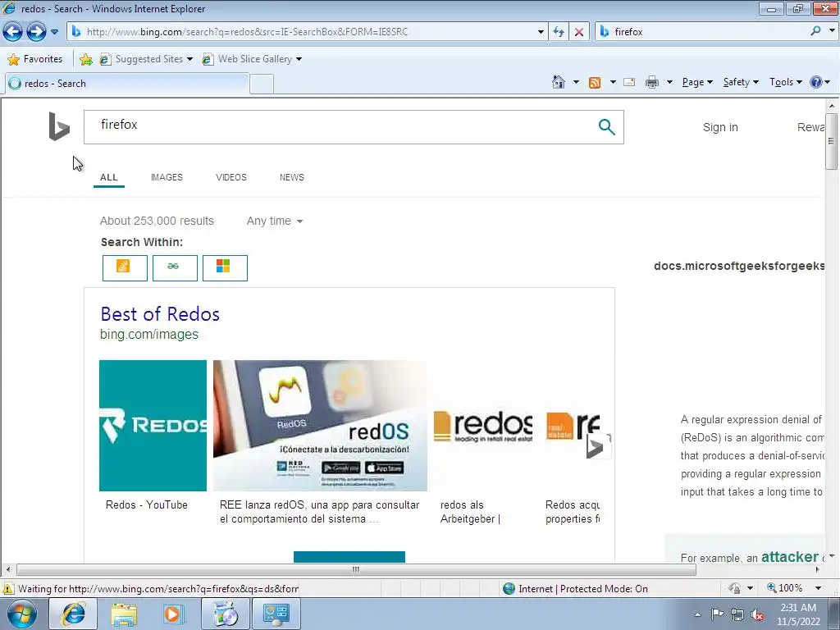Expand the Home button dropdown arrow
Screen dimensions: 840x630
coord(576,82)
